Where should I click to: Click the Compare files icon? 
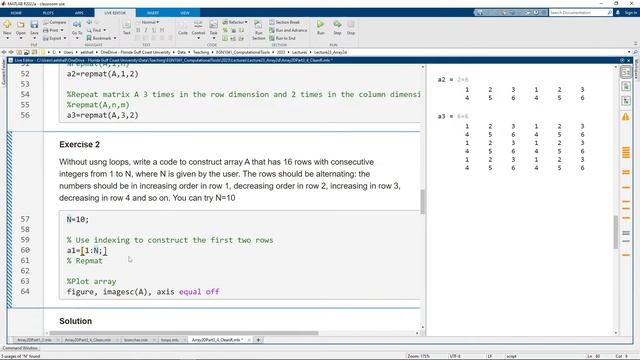(46, 22)
